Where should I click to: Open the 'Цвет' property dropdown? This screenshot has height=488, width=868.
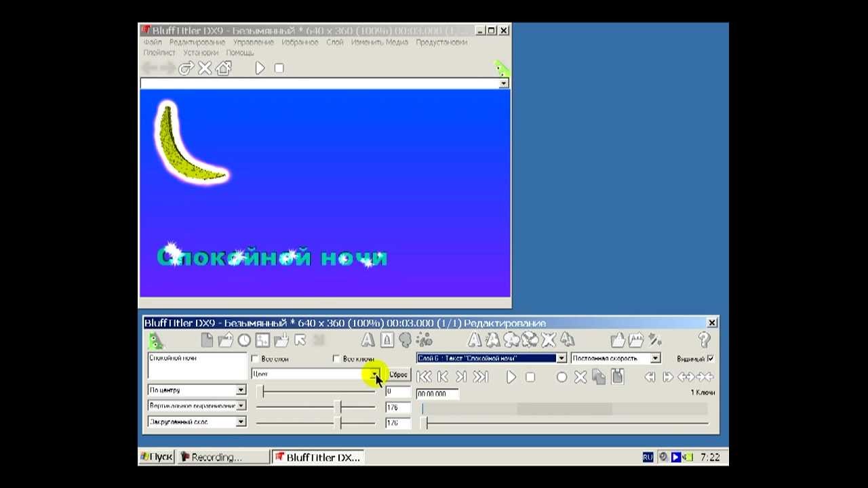click(x=375, y=374)
